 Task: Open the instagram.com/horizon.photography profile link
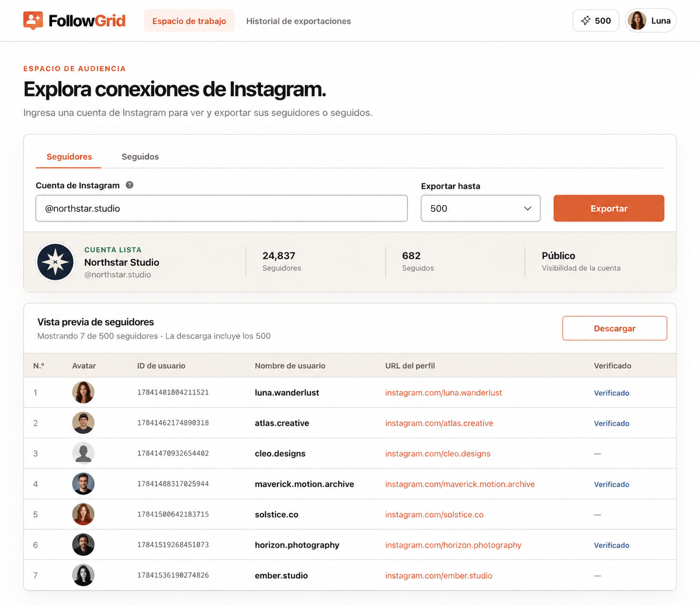pyautogui.click(x=453, y=545)
